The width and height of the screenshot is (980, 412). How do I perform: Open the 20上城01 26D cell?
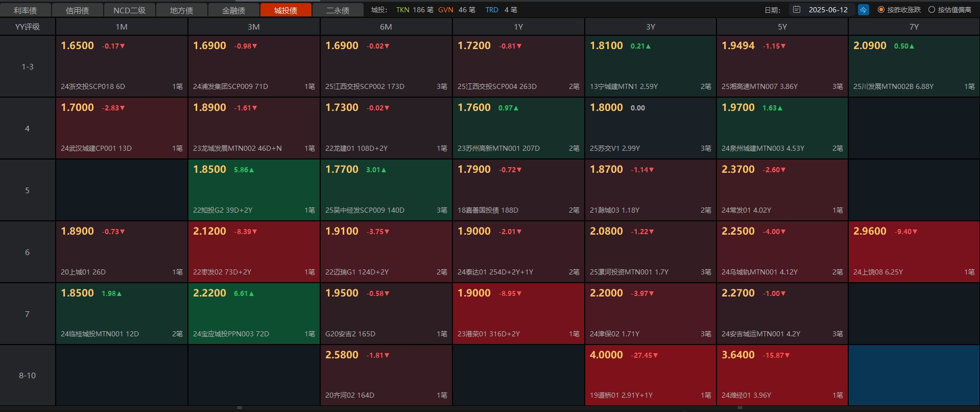coord(122,252)
